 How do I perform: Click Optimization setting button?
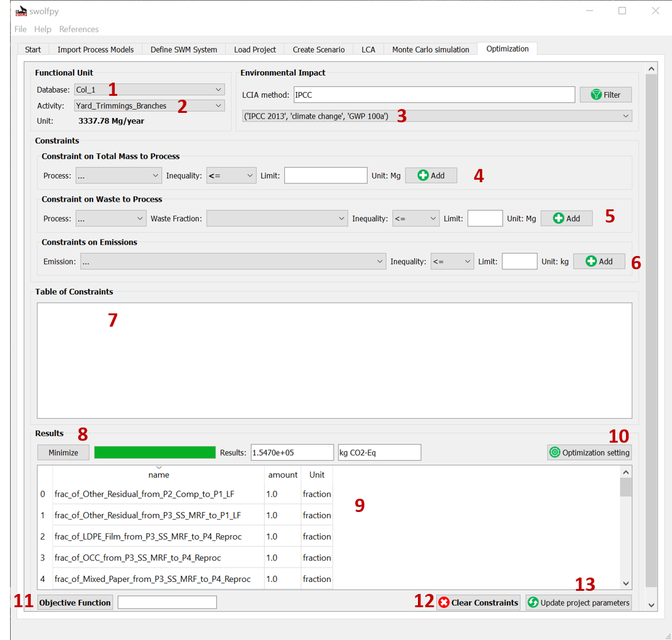pos(589,453)
